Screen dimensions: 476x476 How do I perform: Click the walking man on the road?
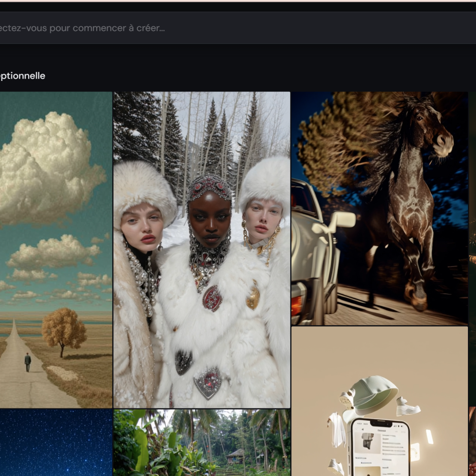28,362
